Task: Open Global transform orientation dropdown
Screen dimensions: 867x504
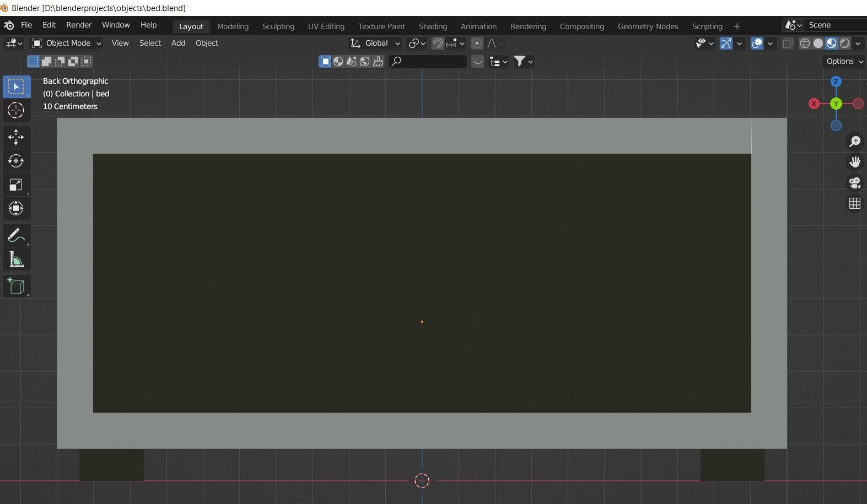Action: pos(375,43)
